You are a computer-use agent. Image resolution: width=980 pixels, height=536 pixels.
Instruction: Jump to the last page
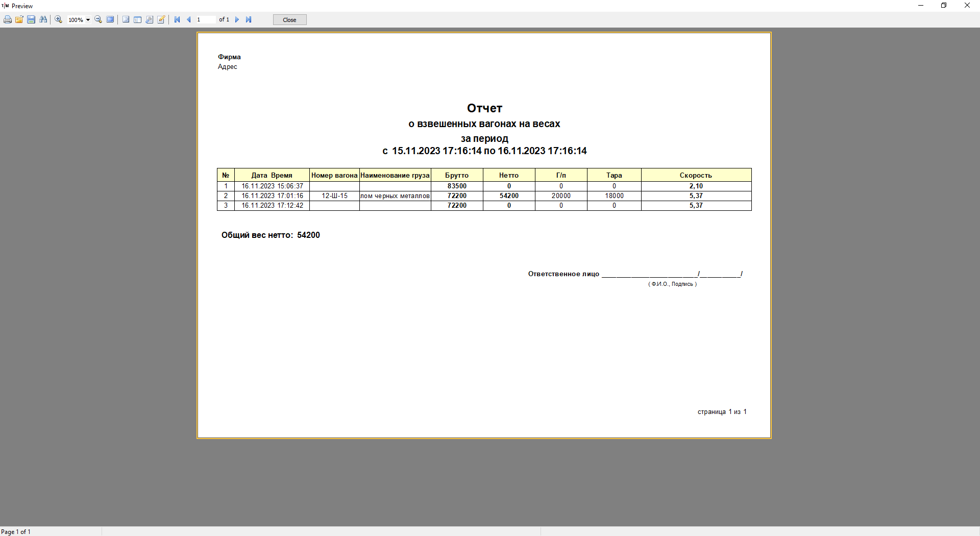click(249, 20)
